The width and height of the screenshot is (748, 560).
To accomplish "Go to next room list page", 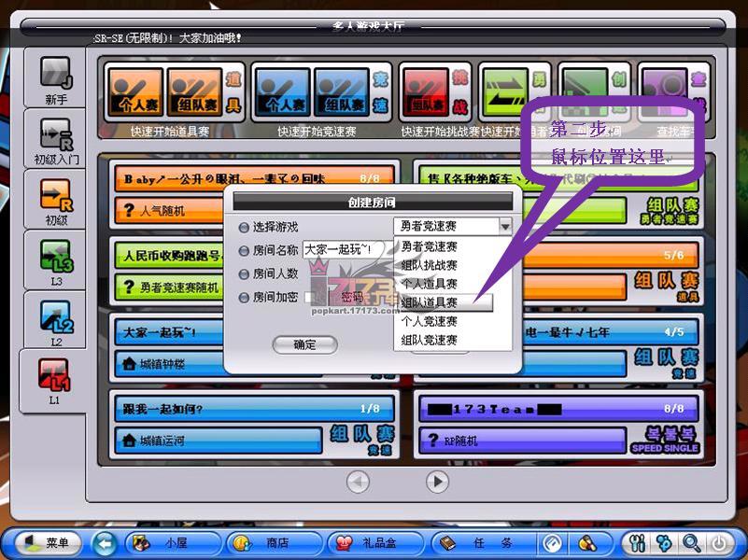I will point(437,482).
